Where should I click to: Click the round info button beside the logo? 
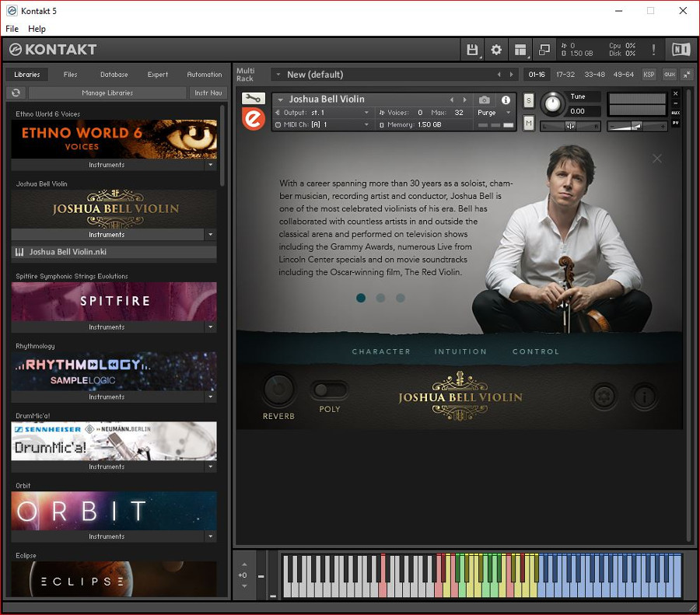pyautogui.click(x=644, y=396)
